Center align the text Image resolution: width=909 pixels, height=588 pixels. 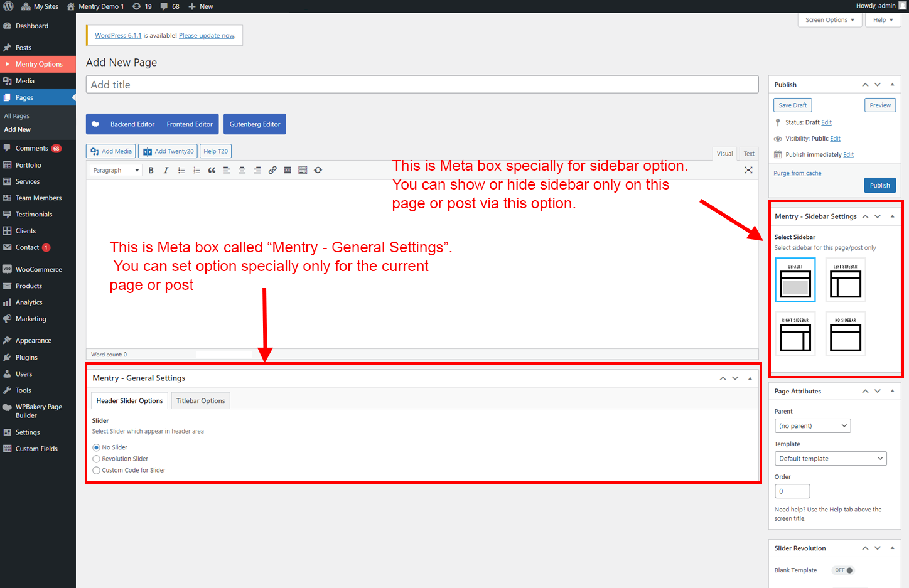[x=242, y=170]
